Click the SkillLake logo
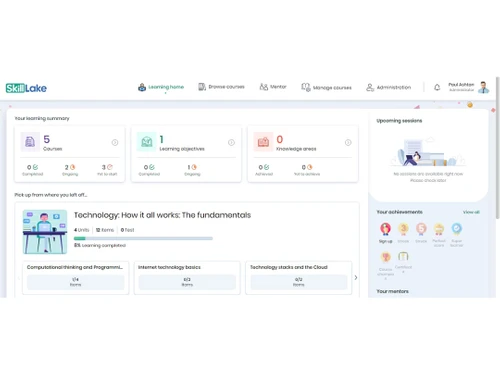The width and height of the screenshot is (500, 375). [26, 88]
